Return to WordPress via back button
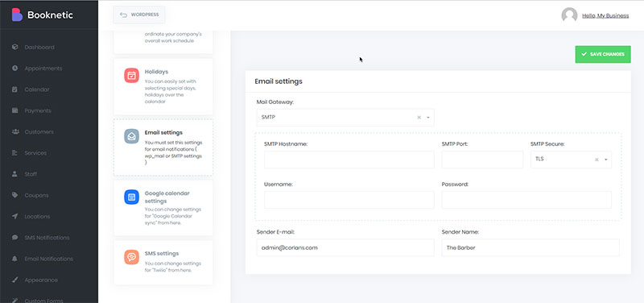Viewport: 644px width, 303px height. pyautogui.click(x=138, y=15)
